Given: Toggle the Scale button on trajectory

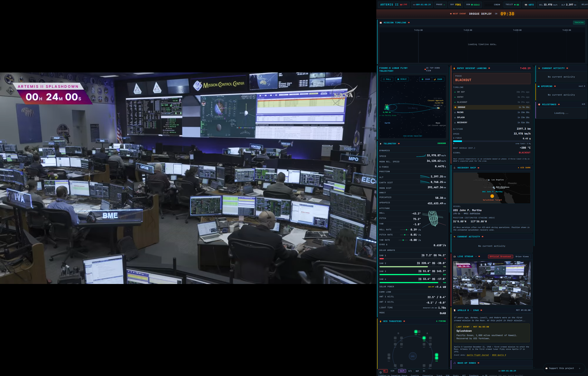Looking at the screenshot, I should pyautogui.click(x=402, y=79).
